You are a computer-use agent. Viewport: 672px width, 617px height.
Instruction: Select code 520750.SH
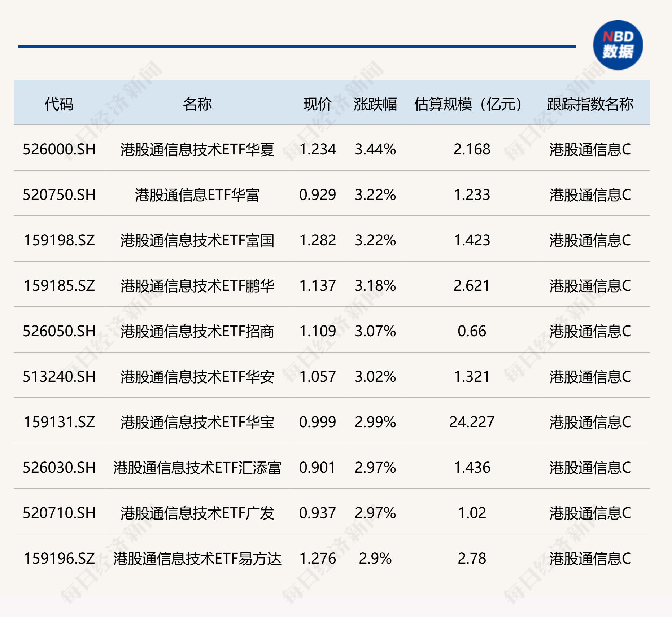pyautogui.click(x=59, y=195)
